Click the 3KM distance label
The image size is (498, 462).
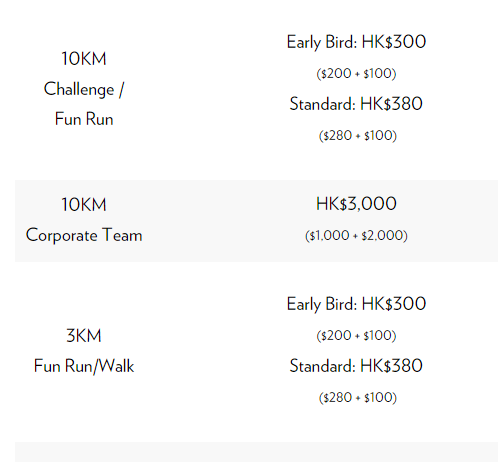pos(84,335)
